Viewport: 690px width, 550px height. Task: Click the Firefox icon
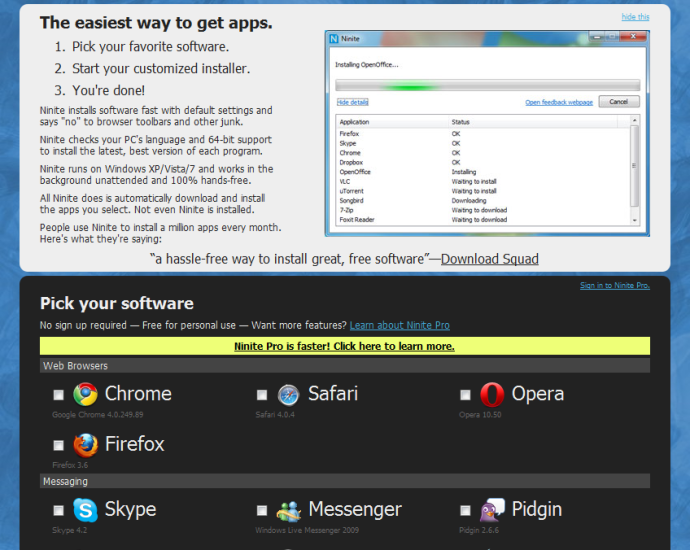pos(85,445)
